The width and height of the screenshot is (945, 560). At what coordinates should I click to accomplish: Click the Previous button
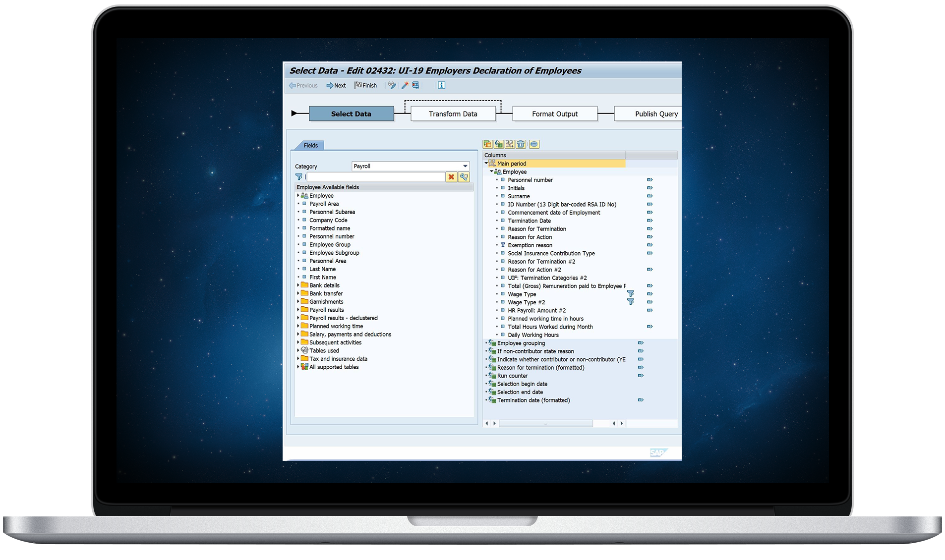tap(303, 85)
